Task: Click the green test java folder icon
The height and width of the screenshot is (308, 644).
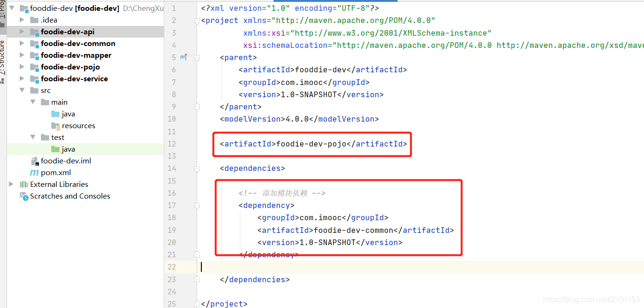Action: click(x=55, y=149)
